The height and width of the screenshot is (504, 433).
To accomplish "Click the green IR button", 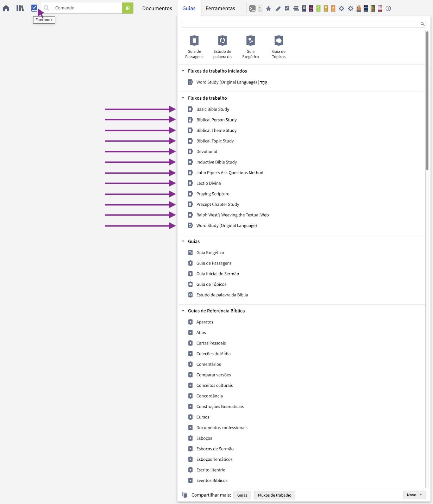I will pos(128,8).
